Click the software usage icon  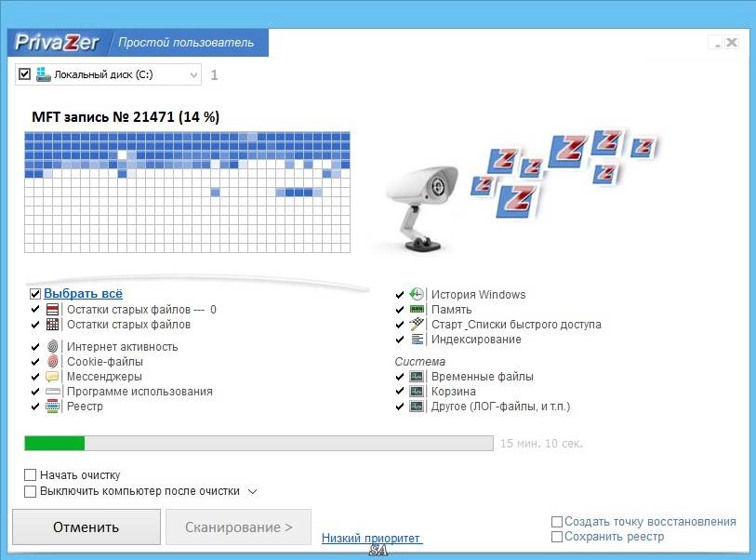[53, 392]
